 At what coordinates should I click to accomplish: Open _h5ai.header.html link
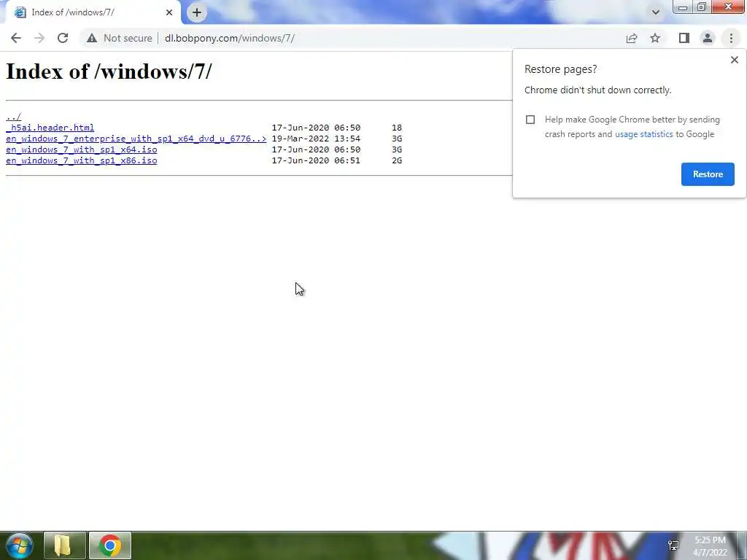(x=50, y=128)
